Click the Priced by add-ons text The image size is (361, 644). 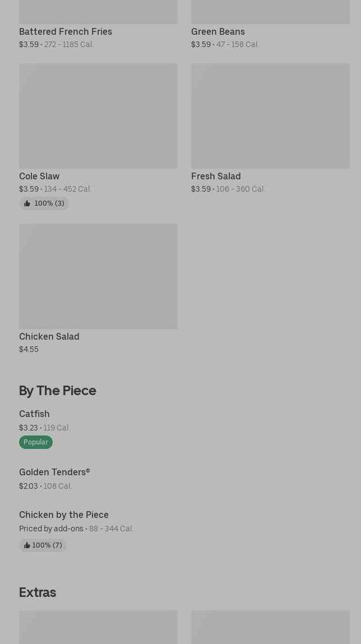click(51, 529)
